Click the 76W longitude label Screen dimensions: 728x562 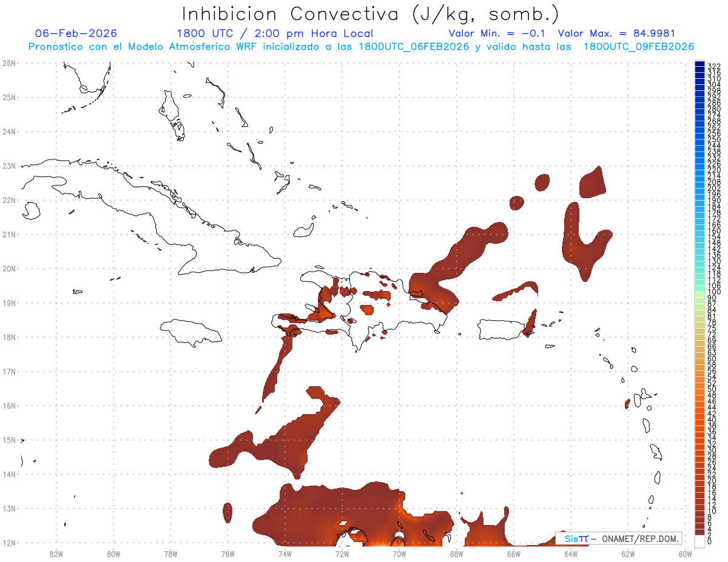pyautogui.click(x=227, y=553)
